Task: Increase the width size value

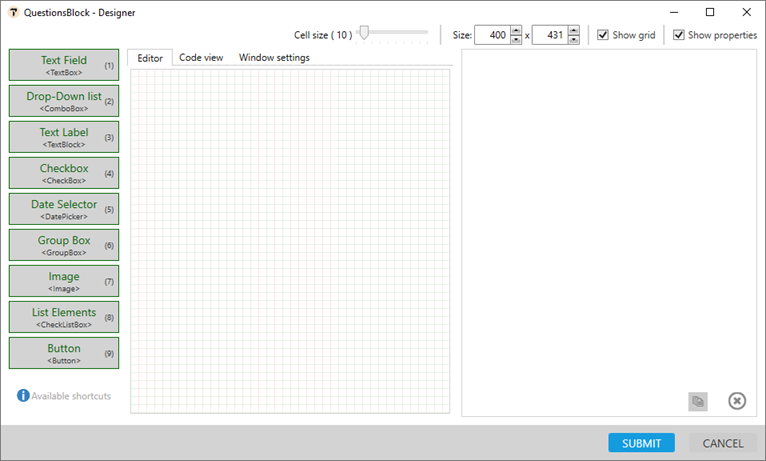Action: coord(517,31)
